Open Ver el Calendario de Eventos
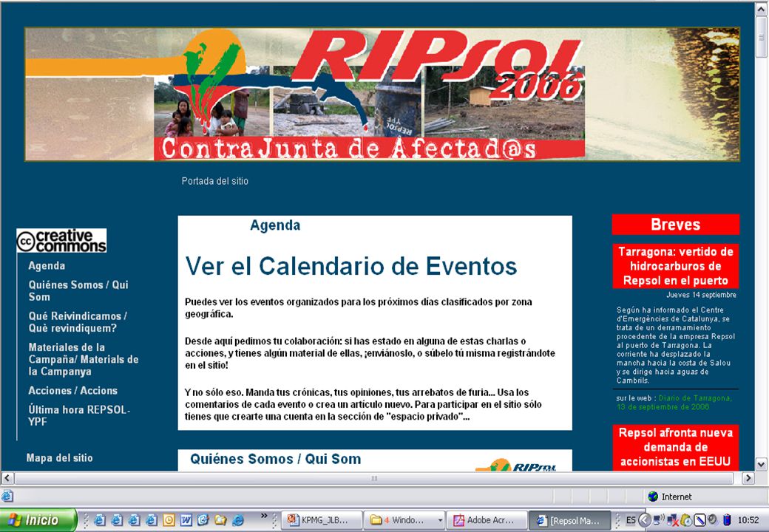 pyautogui.click(x=351, y=267)
